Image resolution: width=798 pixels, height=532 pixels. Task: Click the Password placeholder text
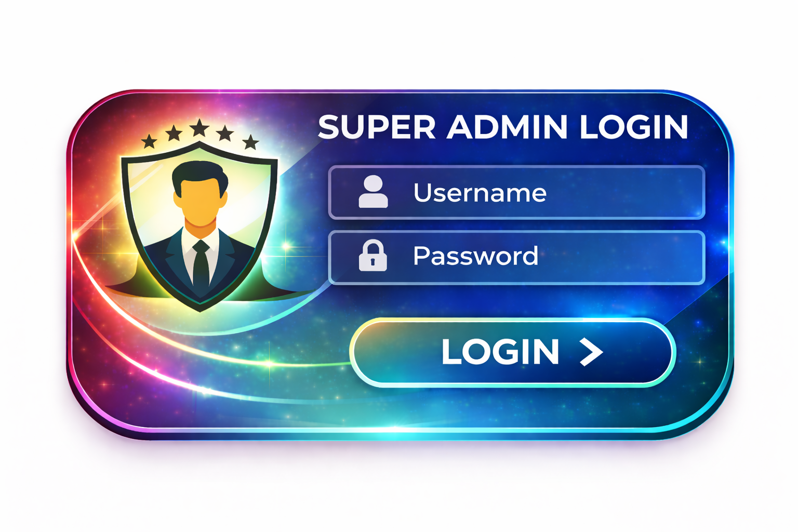[x=475, y=256]
